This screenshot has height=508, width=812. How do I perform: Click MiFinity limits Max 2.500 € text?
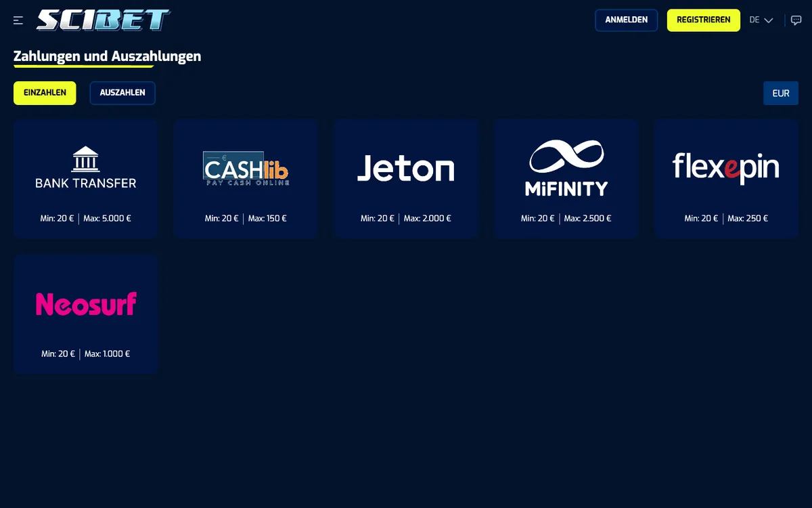(587, 219)
